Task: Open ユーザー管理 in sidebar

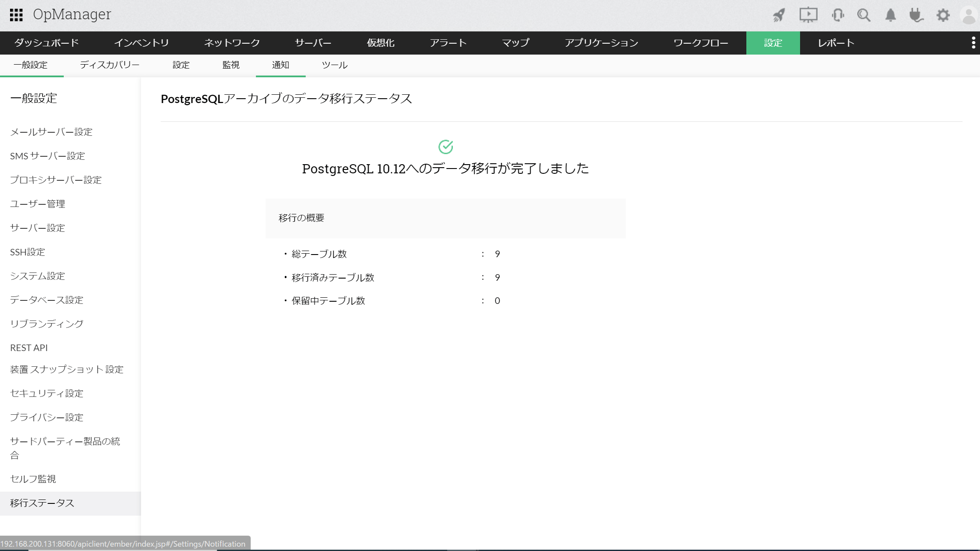Action: point(38,204)
